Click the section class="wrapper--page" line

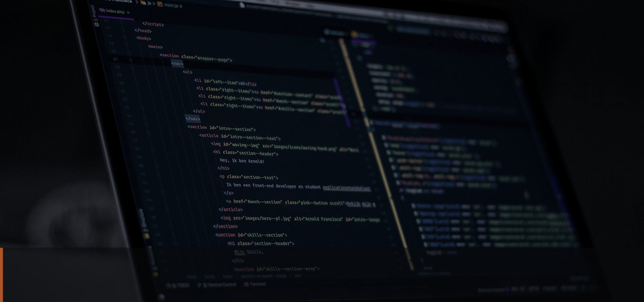(196, 58)
